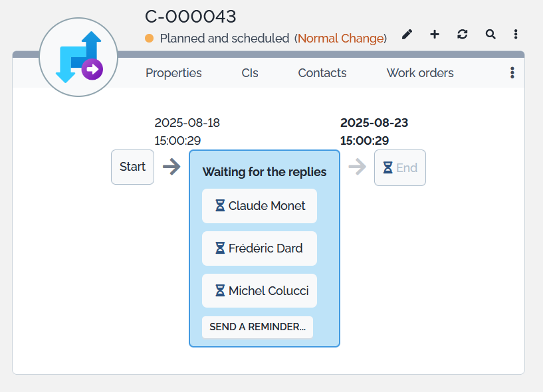
Task: Click the Claude Monet approver entry
Action: point(260,206)
